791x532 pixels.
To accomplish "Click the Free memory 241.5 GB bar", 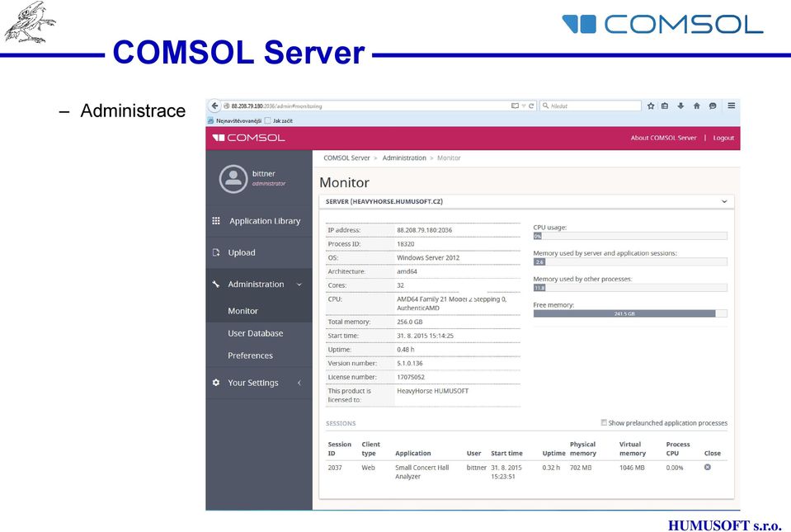I will coord(630,313).
